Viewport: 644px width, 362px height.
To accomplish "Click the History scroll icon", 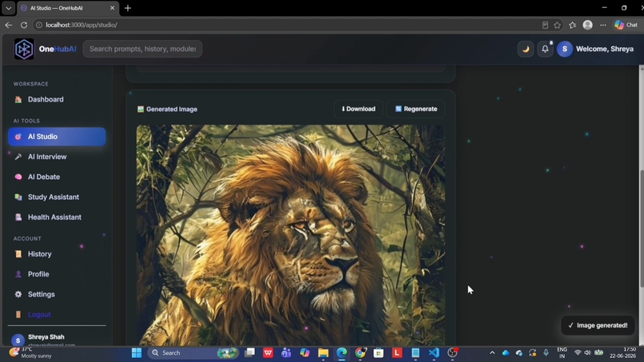I will [18, 254].
